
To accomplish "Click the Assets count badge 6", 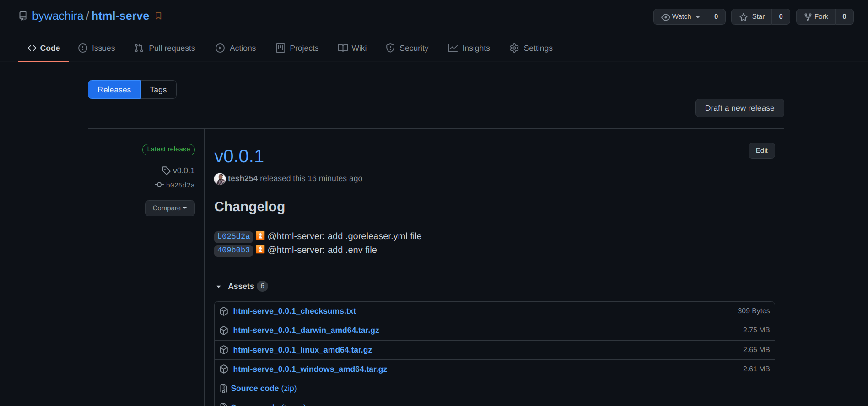I will coord(262,286).
